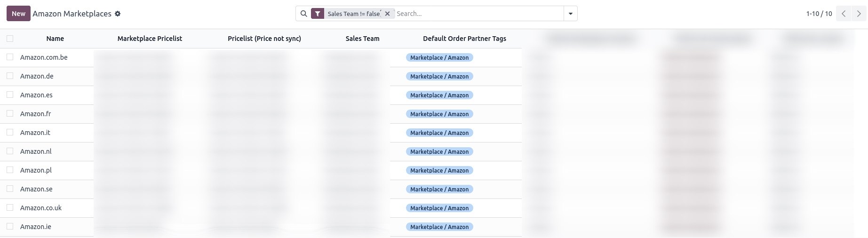The height and width of the screenshot is (238, 868).
Task: Click Marketplace / Amazon tag in Amazon.de row
Action: point(439,76)
